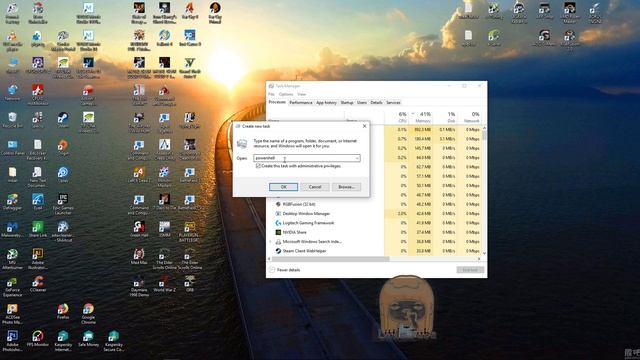
Task: Open the Control Panel desktop shortcut
Action: click(x=13, y=148)
